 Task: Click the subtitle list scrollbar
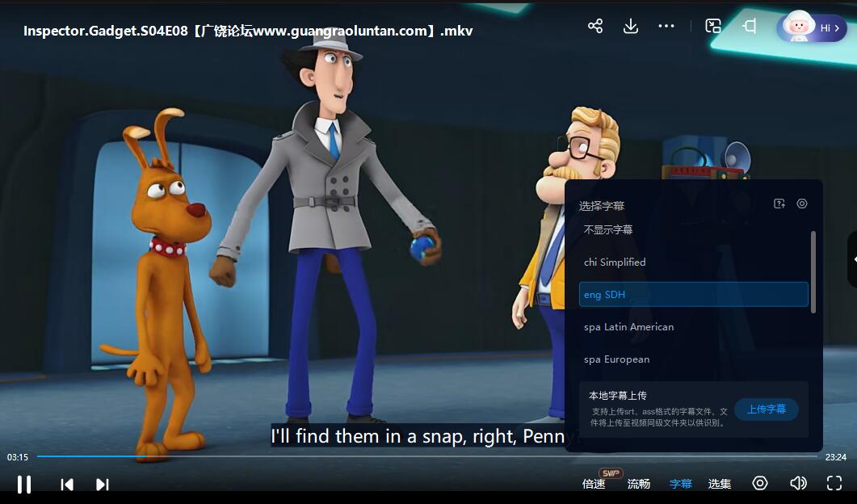click(x=813, y=272)
